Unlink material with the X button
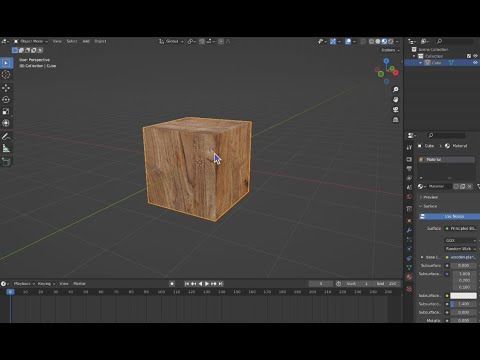Viewport: 480px width, 360px height. click(x=469, y=186)
